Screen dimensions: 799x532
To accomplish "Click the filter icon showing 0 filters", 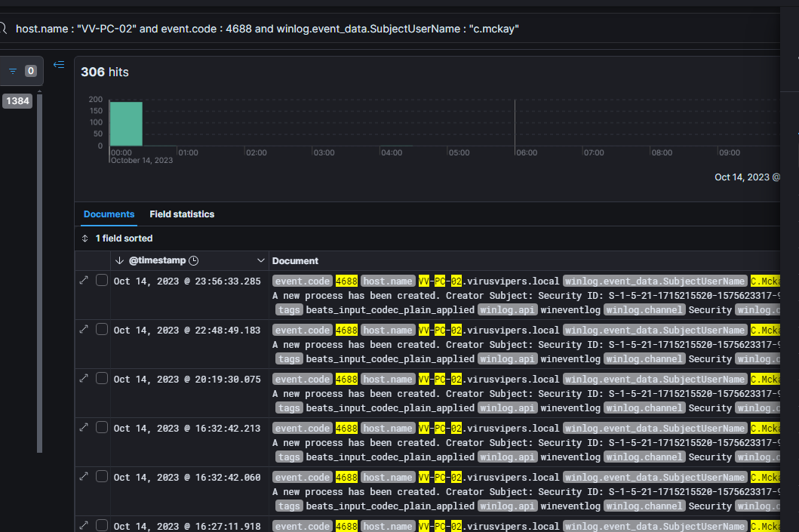I will (13, 71).
